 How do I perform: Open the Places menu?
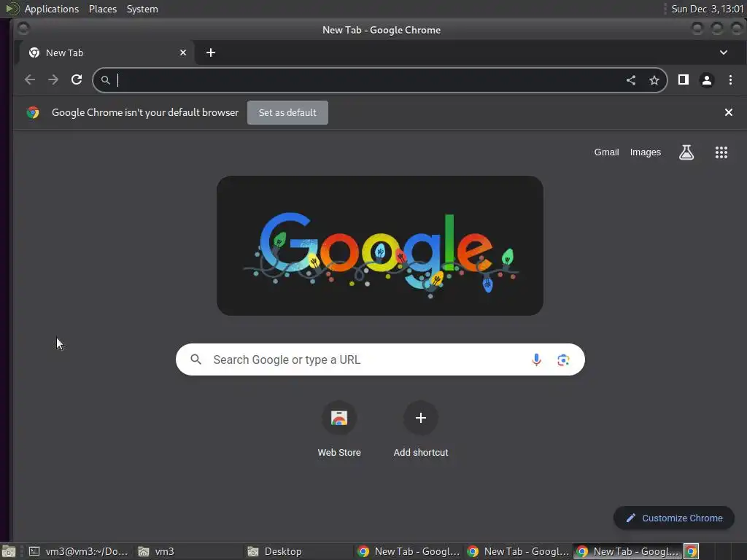(102, 9)
